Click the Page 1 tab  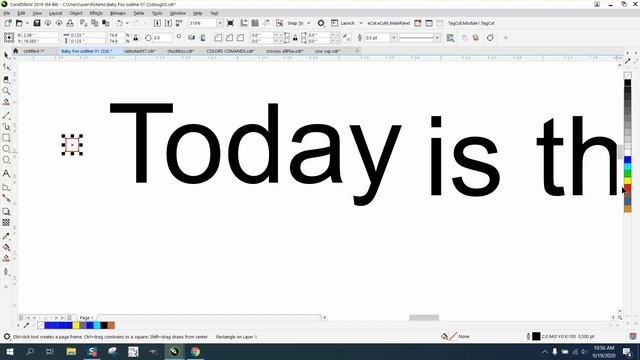click(86, 318)
